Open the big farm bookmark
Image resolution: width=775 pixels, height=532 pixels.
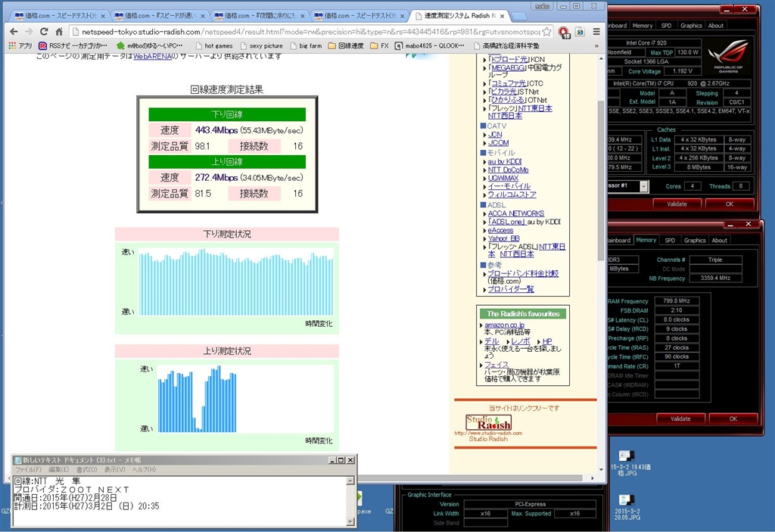[306, 45]
